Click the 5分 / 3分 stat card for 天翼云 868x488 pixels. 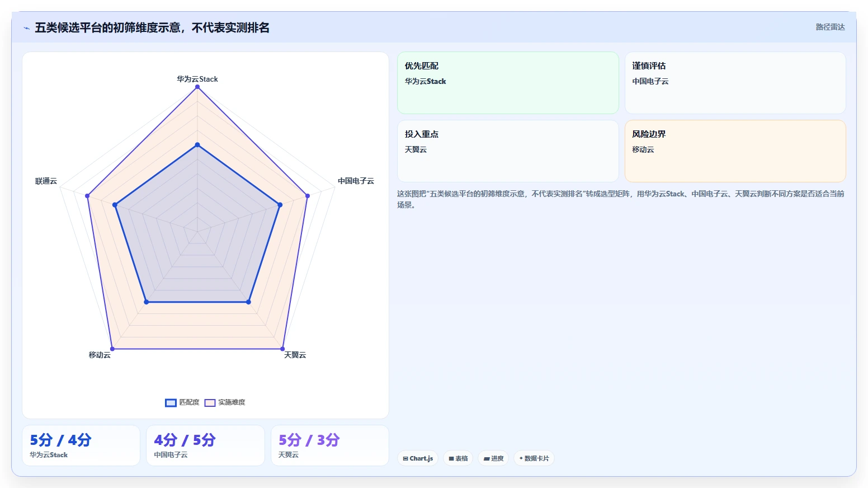click(330, 445)
